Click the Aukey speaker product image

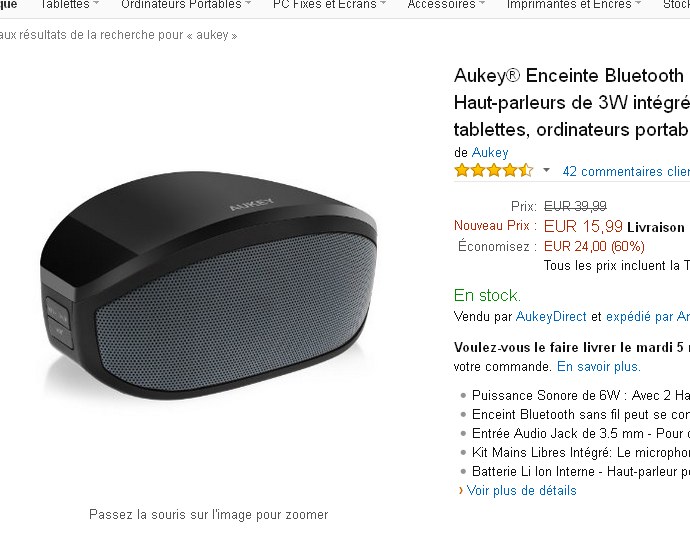coord(209,286)
